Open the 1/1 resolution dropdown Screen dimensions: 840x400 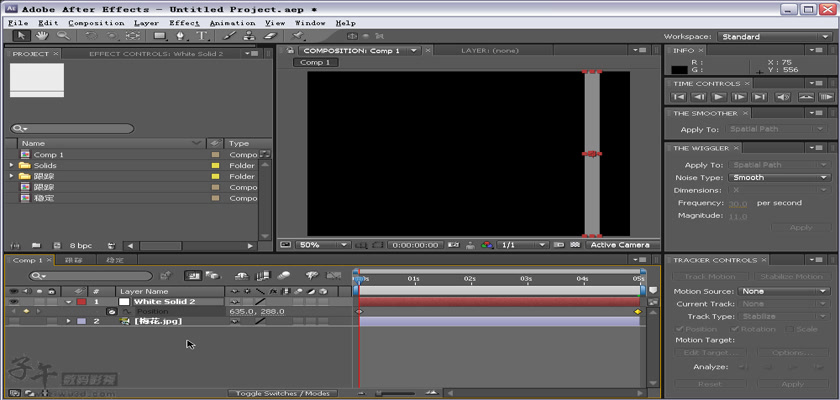tap(522, 245)
